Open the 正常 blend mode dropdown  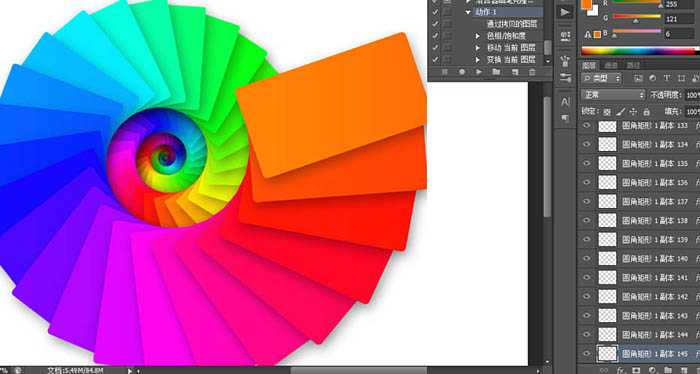(613, 95)
